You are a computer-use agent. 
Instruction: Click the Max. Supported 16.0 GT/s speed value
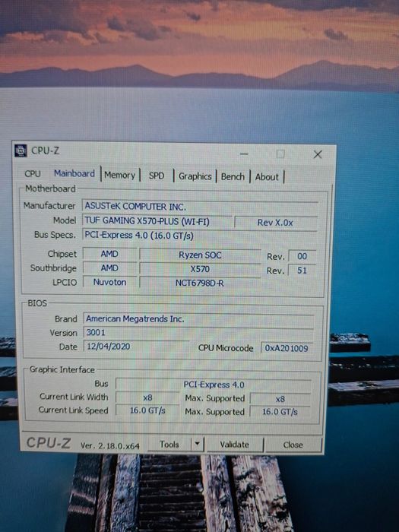[x=280, y=412]
